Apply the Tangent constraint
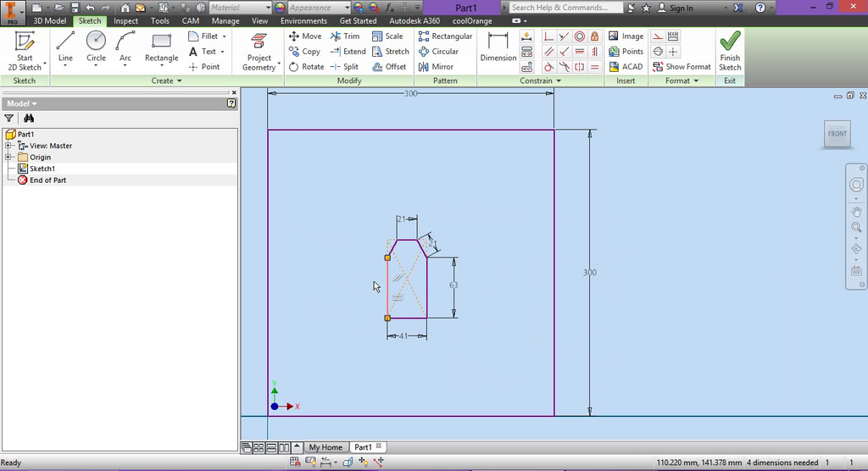Screen dimensions: 868x471 pyautogui.click(x=548, y=67)
